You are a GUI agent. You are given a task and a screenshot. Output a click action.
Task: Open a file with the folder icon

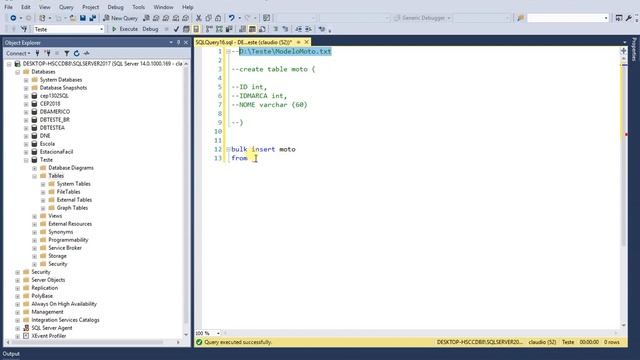(x=73, y=18)
